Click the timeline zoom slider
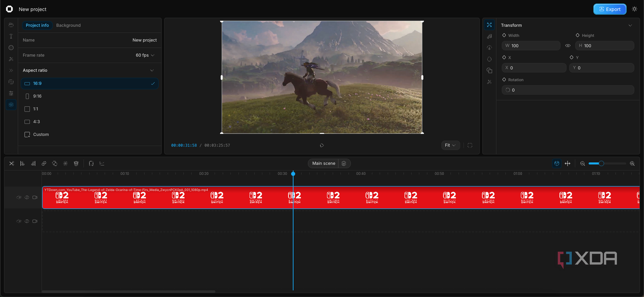 tap(607, 163)
